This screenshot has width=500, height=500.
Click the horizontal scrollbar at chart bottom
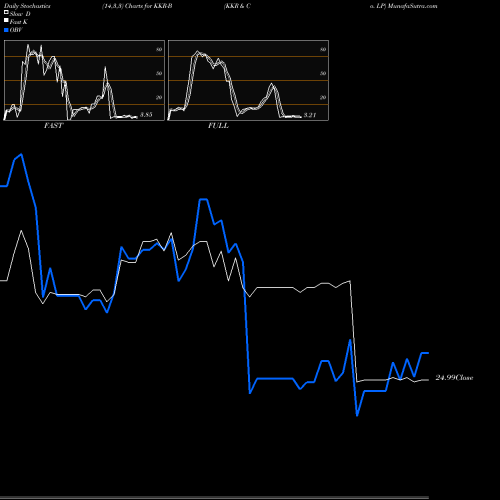[x=214, y=498]
